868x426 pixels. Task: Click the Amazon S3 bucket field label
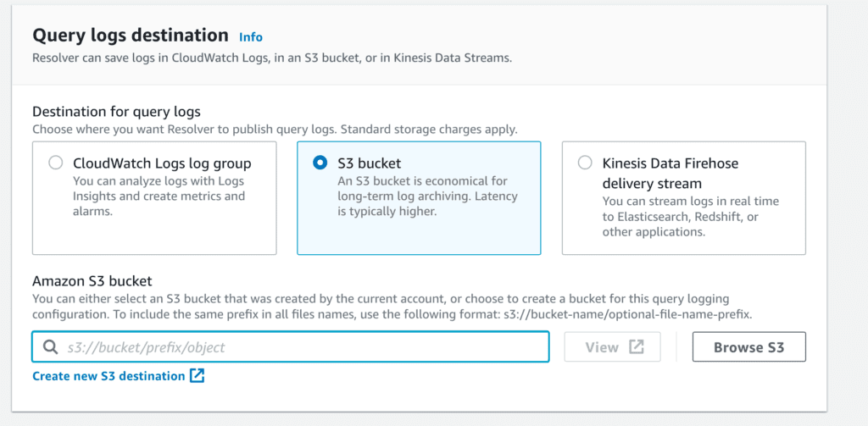(92, 281)
